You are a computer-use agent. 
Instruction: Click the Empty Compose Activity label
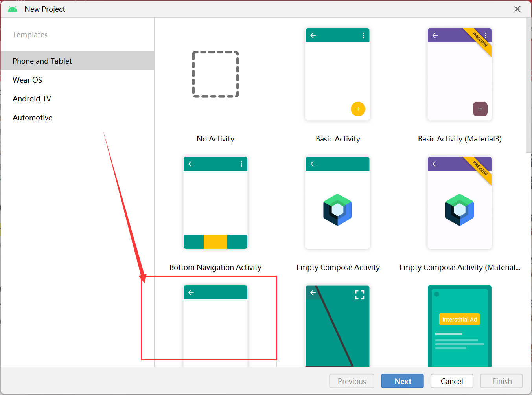tap(338, 267)
